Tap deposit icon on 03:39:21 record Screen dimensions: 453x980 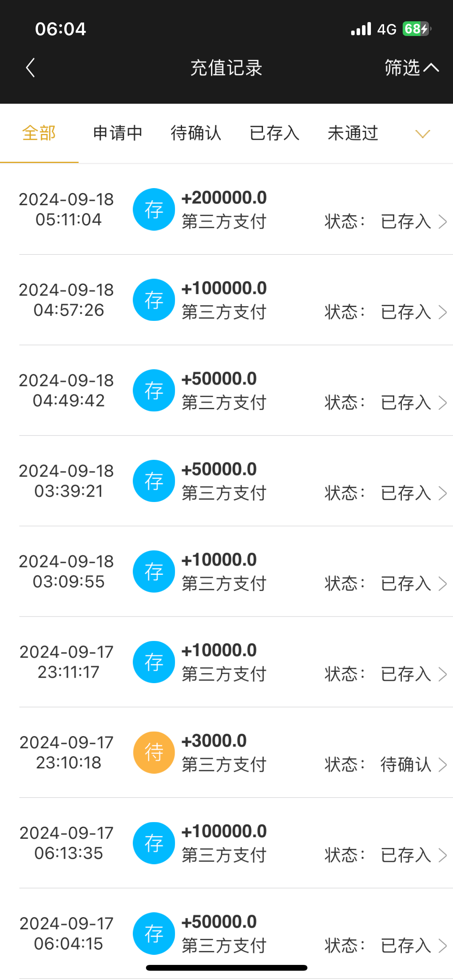[x=154, y=481]
